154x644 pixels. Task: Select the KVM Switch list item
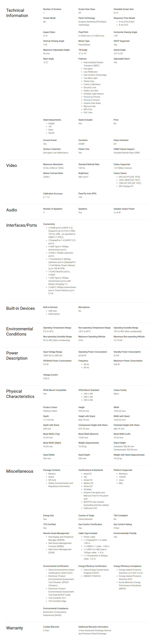click(54, 314)
